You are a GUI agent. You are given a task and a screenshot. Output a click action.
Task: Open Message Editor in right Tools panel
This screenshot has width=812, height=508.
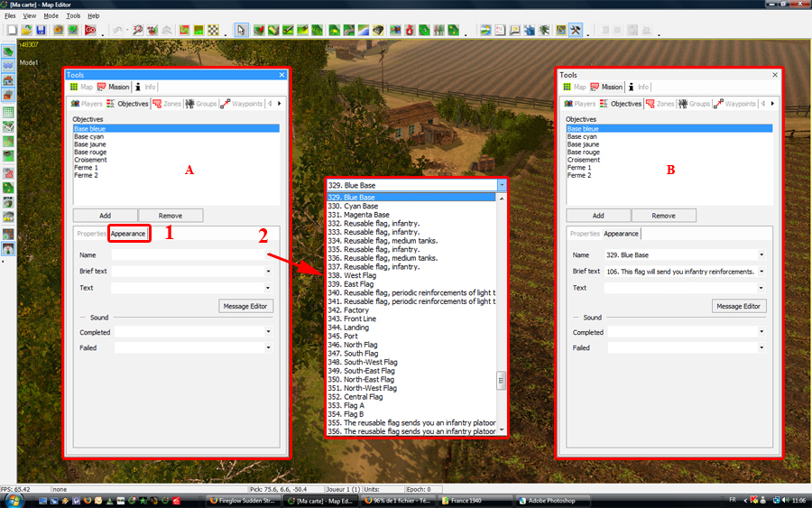coord(738,306)
